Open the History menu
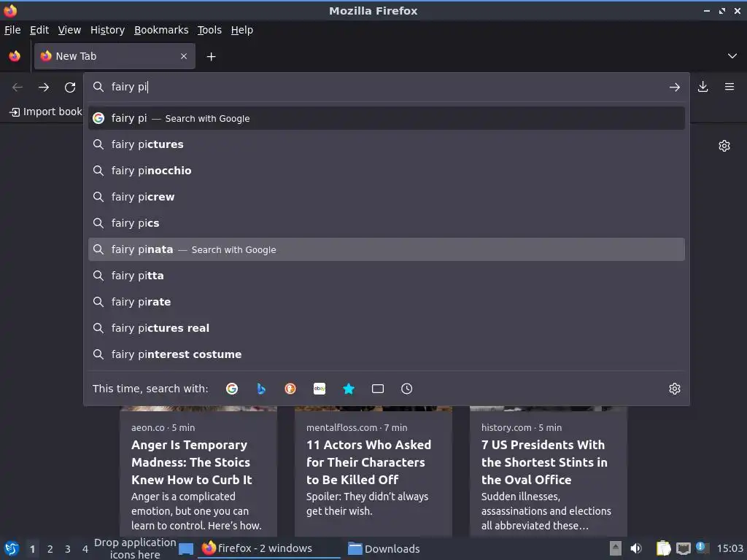The image size is (747, 560). (x=108, y=30)
